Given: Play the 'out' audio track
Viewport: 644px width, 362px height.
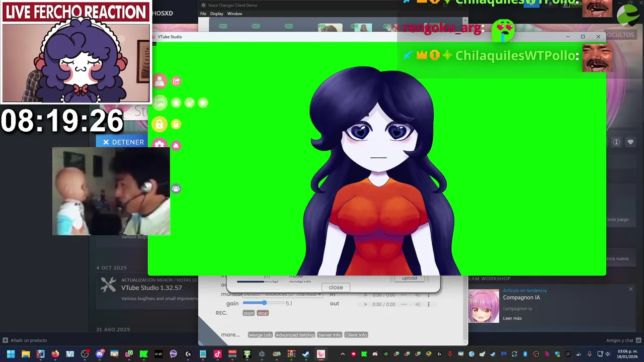Looking at the screenshot, I should point(366,304).
